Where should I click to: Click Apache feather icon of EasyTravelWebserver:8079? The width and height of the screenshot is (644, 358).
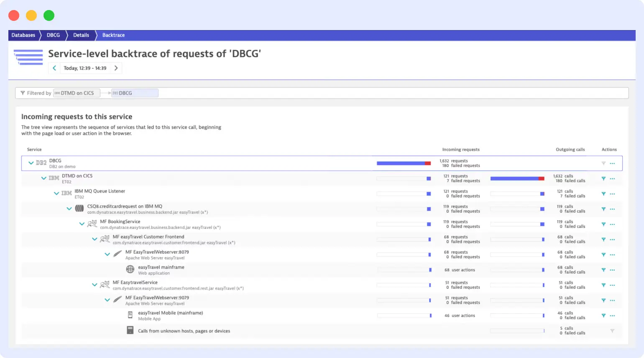(118, 254)
